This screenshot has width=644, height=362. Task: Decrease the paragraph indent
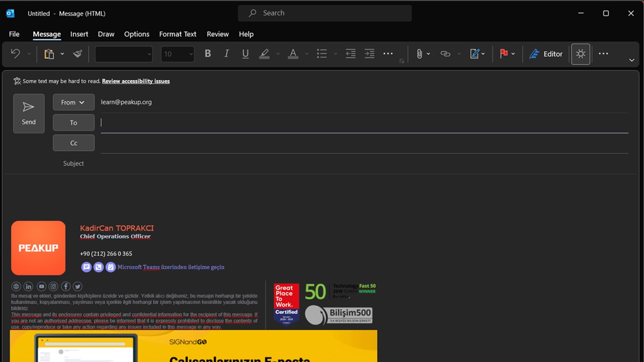(351, 54)
